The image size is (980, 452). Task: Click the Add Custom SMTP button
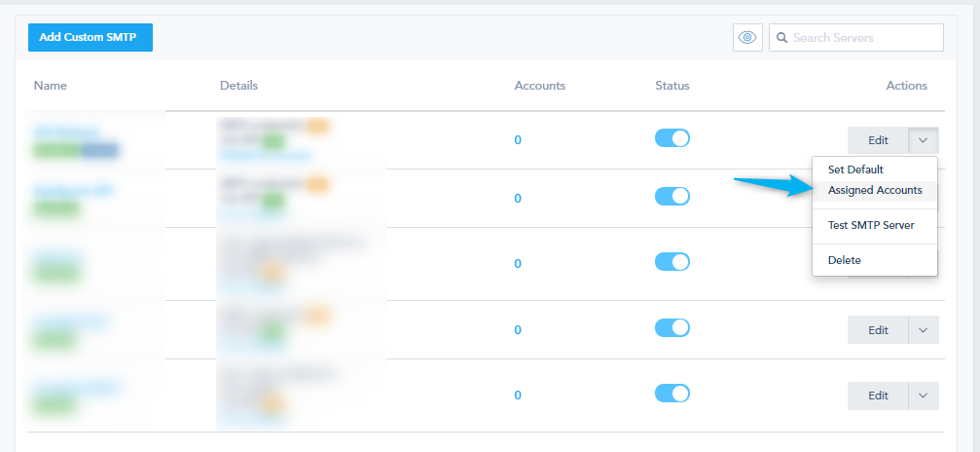[90, 38]
